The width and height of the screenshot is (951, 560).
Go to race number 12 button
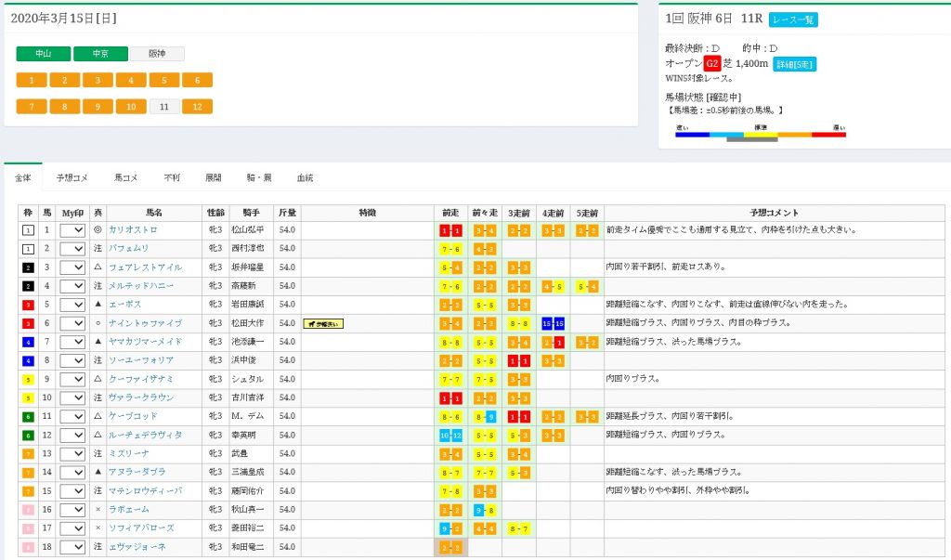pyautogui.click(x=197, y=107)
